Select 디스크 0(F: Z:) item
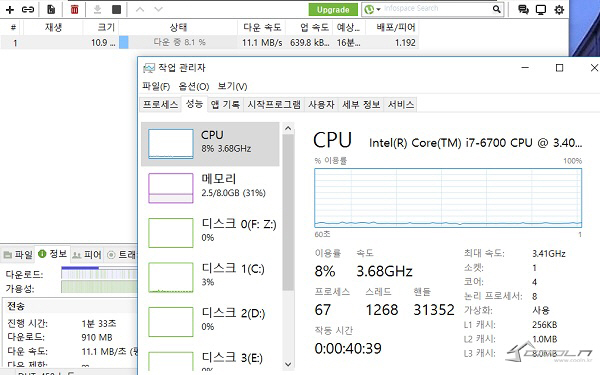Viewport: 600px width, 375px height. click(210, 232)
